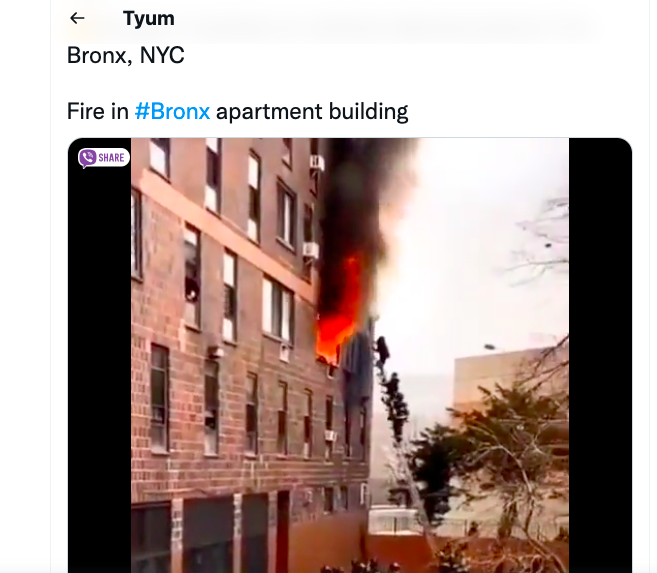Click the "Fire in" text before hashtag
Screen dimensions: 657x573
pos(98,111)
